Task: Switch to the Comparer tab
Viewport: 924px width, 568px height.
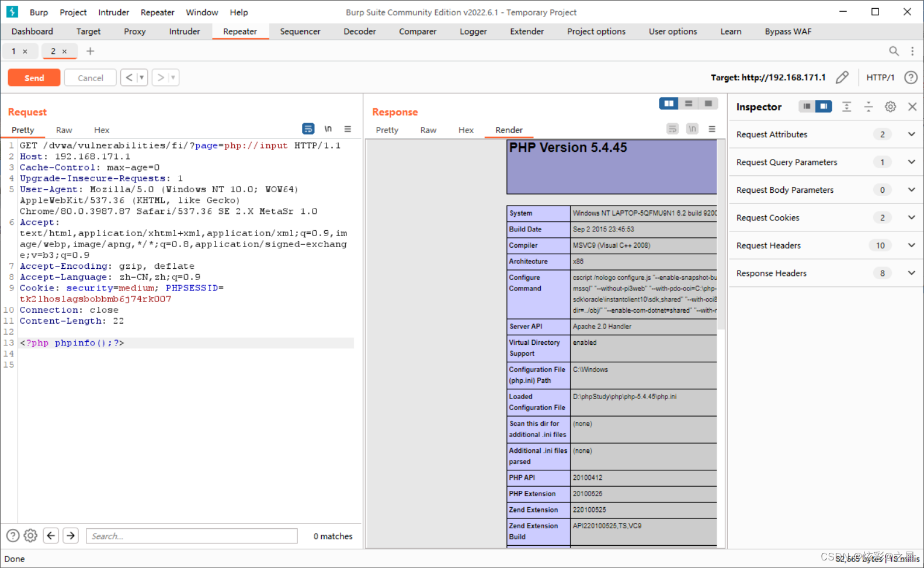Action: 418,32
